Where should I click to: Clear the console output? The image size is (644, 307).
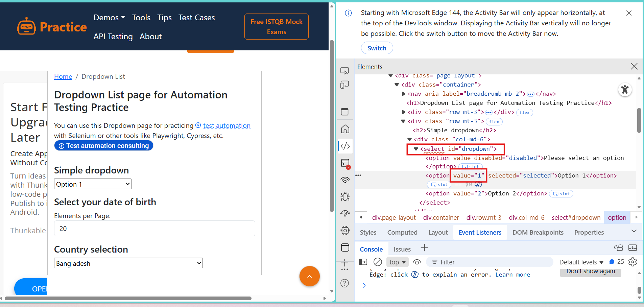pyautogui.click(x=378, y=262)
